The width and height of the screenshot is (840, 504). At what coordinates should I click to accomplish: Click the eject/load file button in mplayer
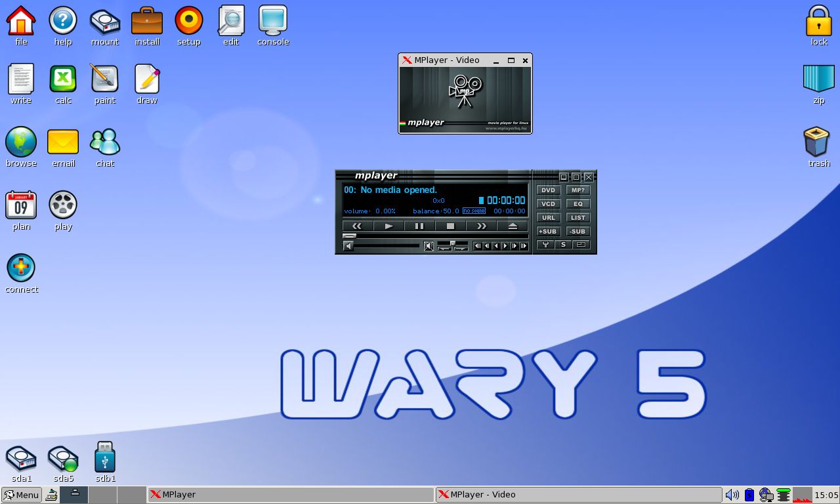(513, 226)
